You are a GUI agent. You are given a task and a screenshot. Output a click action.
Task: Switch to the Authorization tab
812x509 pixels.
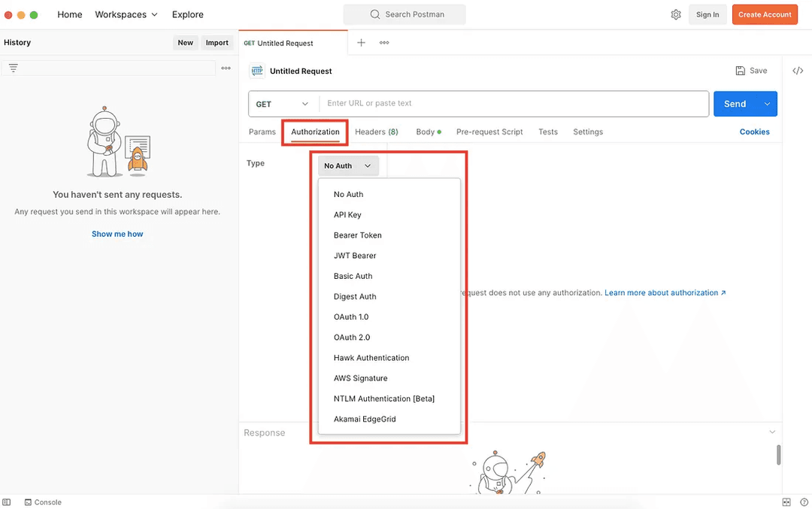(x=315, y=132)
